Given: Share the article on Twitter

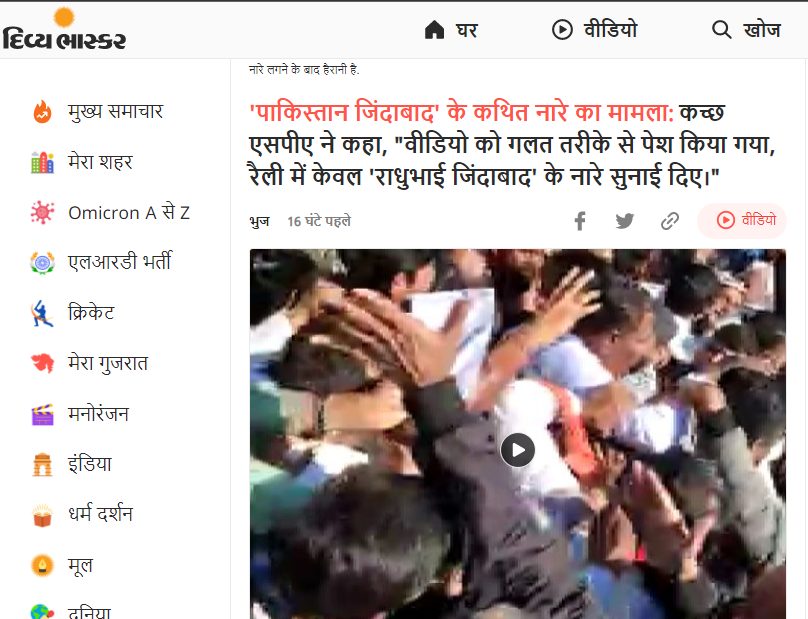Looking at the screenshot, I should tap(625, 221).
